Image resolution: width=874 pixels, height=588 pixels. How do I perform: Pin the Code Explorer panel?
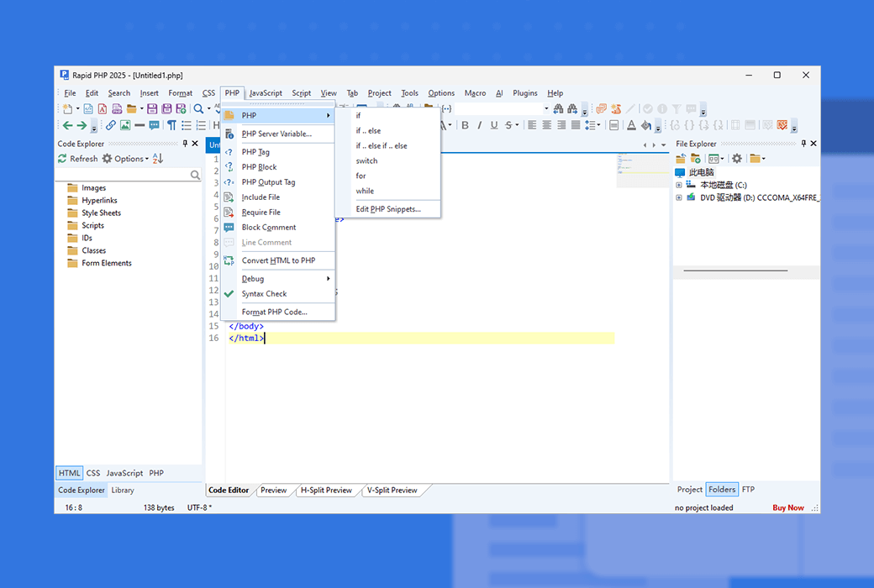(x=185, y=144)
